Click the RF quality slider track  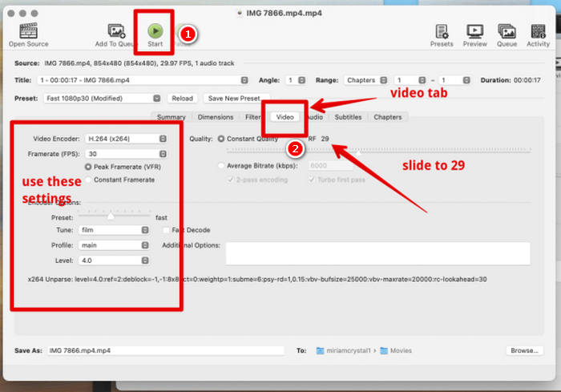378,151
